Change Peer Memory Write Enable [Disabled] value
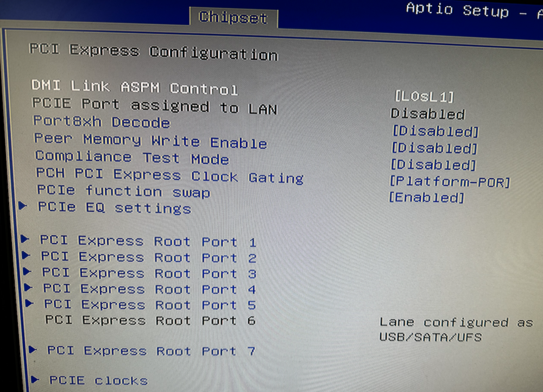543x392 pixels. 434,148
